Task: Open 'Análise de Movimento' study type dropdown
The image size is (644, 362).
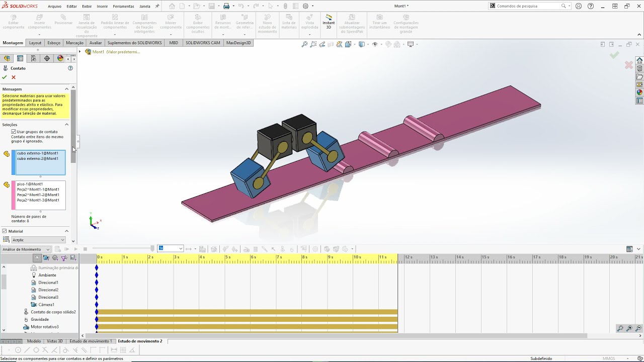Action: click(x=26, y=249)
